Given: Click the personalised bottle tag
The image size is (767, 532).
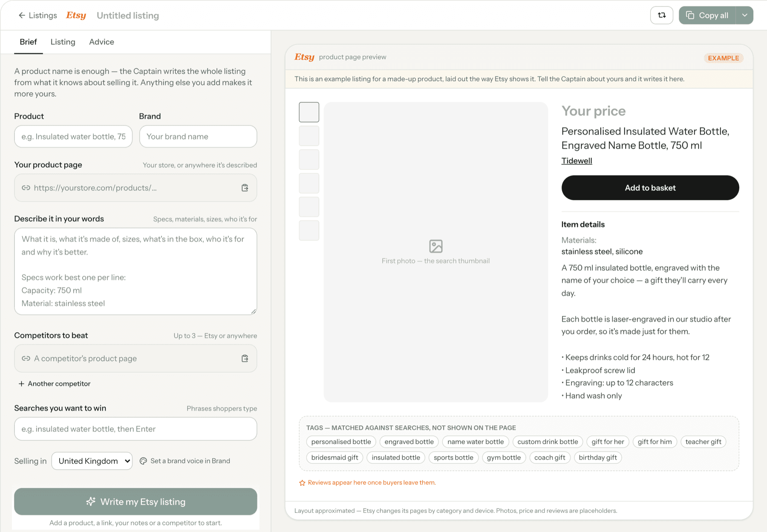Looking at the screenshot, I should coord(341,442).
